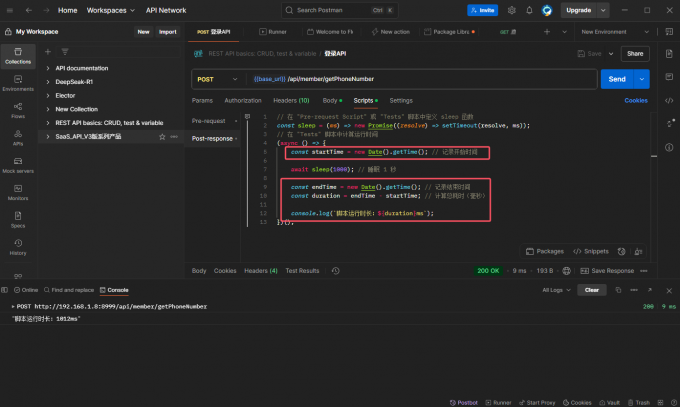This screenshot has width=680, height=407.
Task: Switch to the Params tab
Action: (x=202, y=100)
